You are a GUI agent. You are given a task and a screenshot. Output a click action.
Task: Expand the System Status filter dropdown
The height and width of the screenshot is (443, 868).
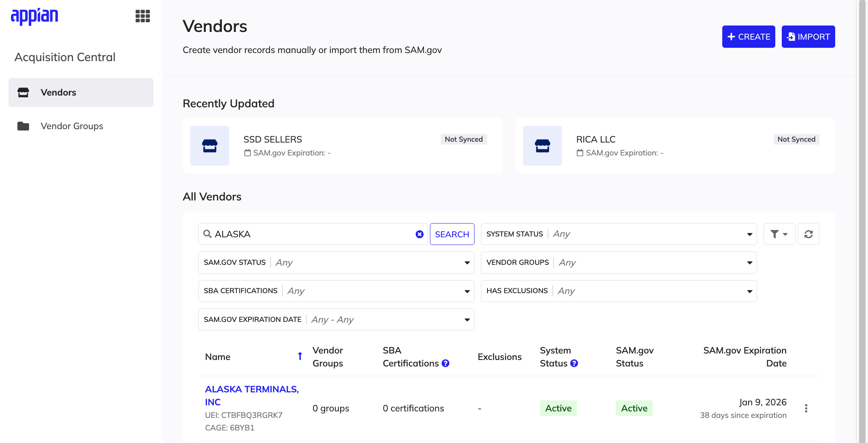(619, 234)
